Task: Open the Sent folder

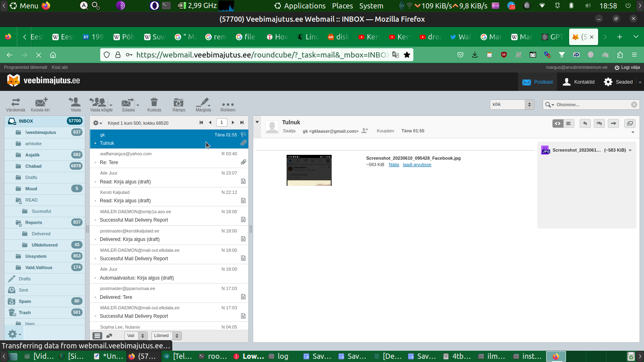Action: click(x=45, y=290)
